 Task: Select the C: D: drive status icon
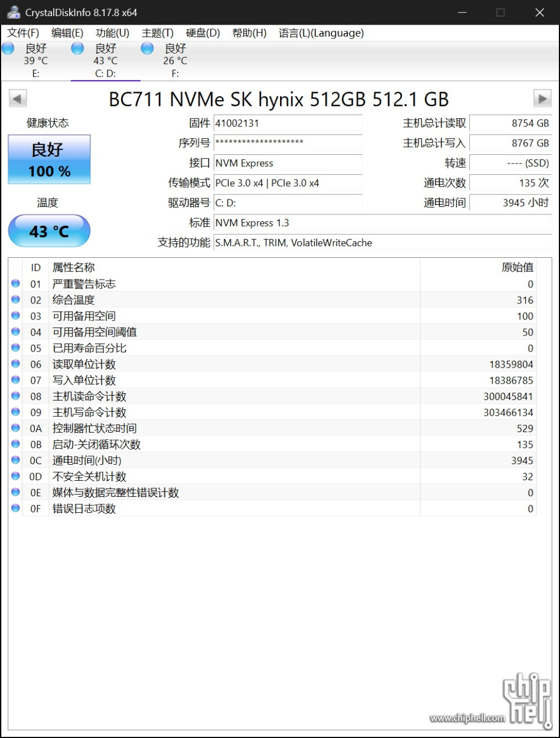tap(78, 49)
